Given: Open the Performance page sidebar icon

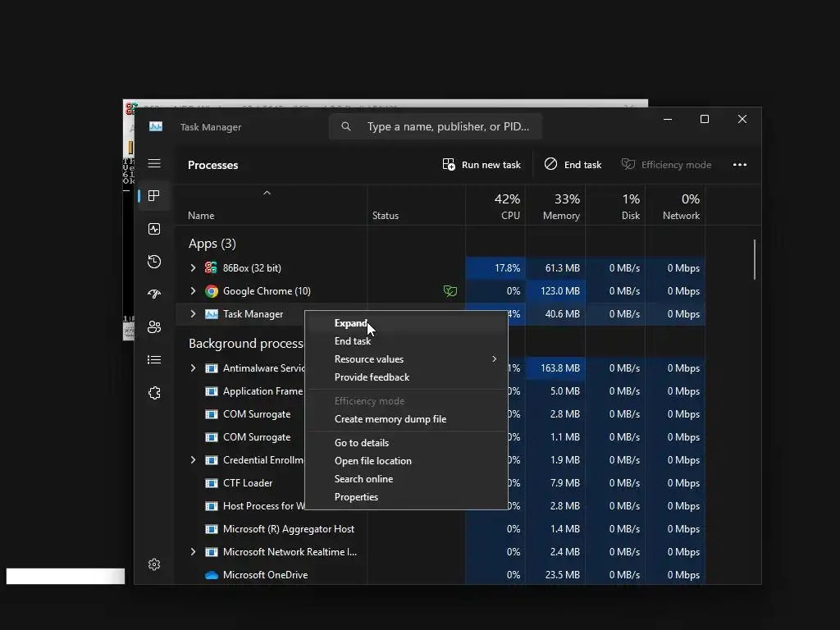Looking at the screenshot, I should [154, 230].
